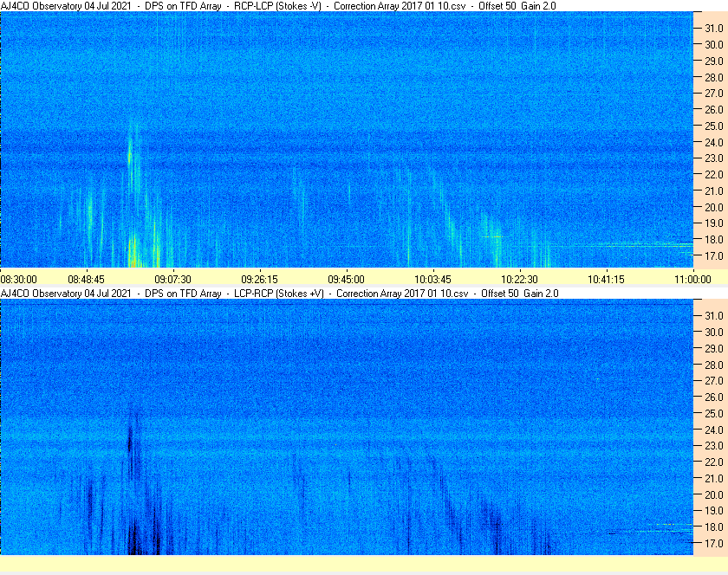Select the 28.0 frequency label in lower panel
Viewport: 728px width, 575px height.
point(713,365)
